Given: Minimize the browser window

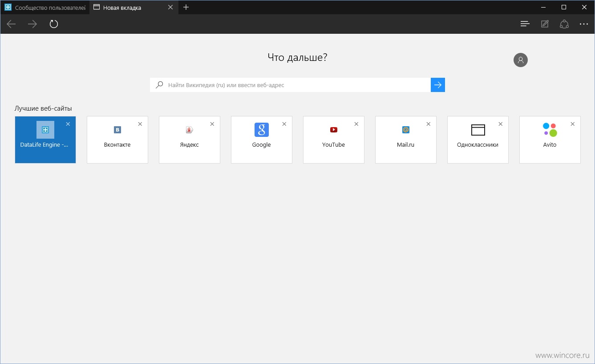Looking at the screenshot, I should point(543,7).
